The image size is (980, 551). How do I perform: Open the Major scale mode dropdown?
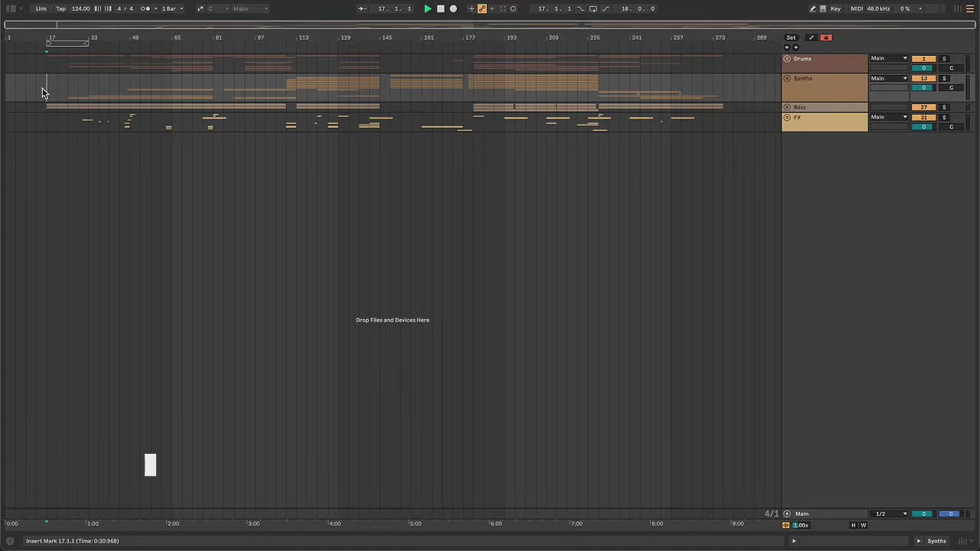(x=250, y=8)
